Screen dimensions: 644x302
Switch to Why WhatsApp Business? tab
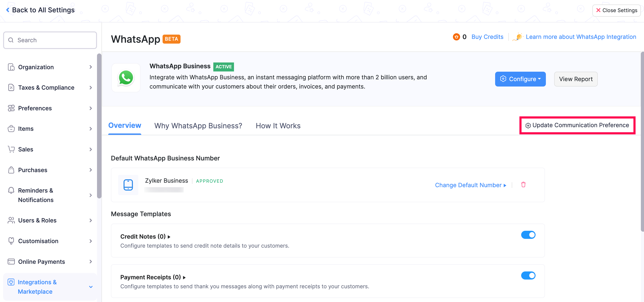pos(198,126)
